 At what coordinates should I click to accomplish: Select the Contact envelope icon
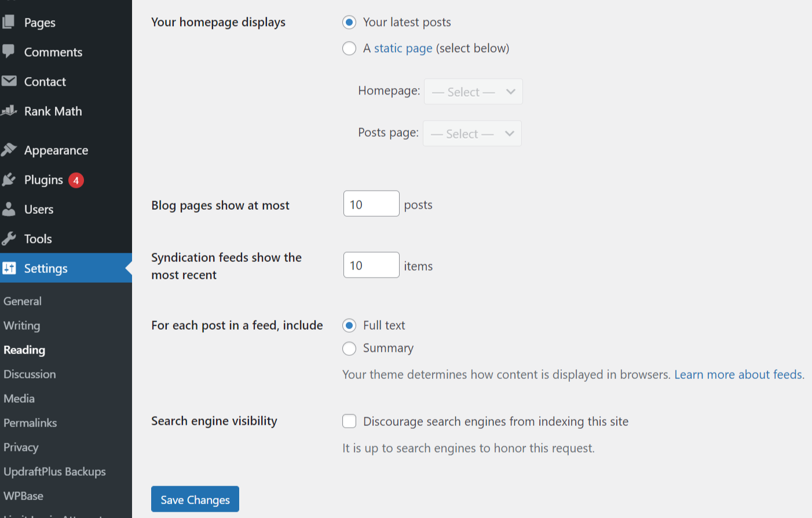coord(10,81)
